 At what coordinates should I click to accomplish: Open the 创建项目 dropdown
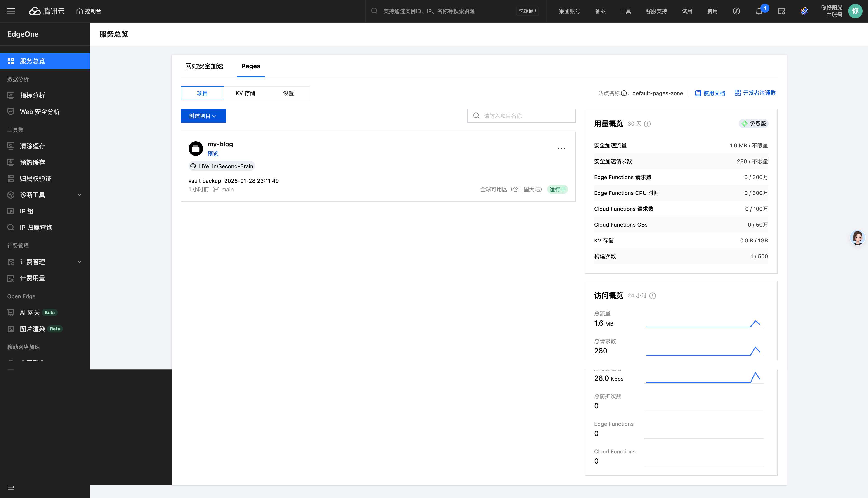pos(203,116)
